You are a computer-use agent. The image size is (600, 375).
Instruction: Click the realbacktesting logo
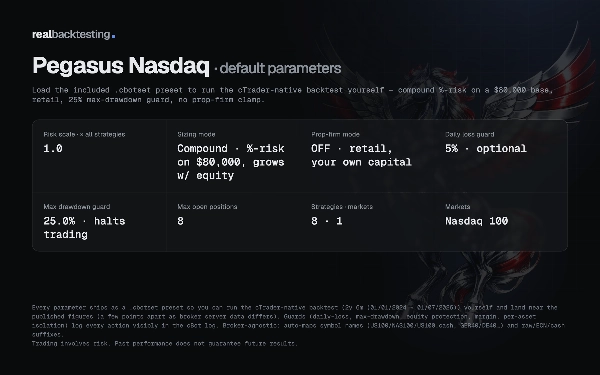tap(73, 34)
